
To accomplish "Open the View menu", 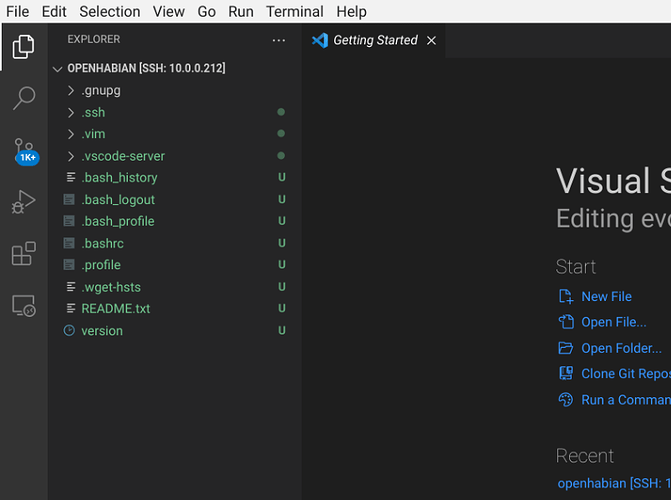I will click(x=169, y=12).
